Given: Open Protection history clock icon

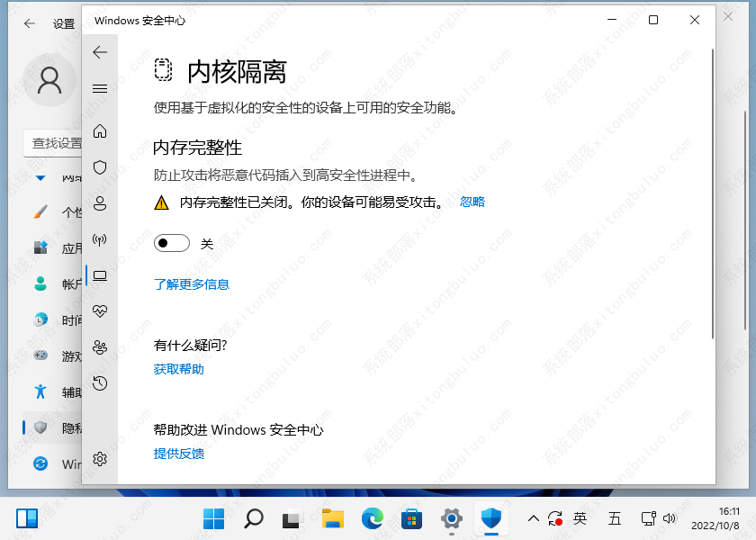Looking at the screenshot, I should (x=100, y=383).
